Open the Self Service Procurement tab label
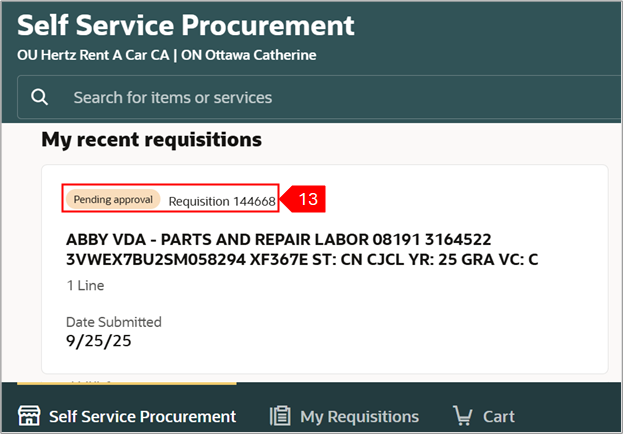This screenshot has width=625, height=437. click(x=142, y=416)
